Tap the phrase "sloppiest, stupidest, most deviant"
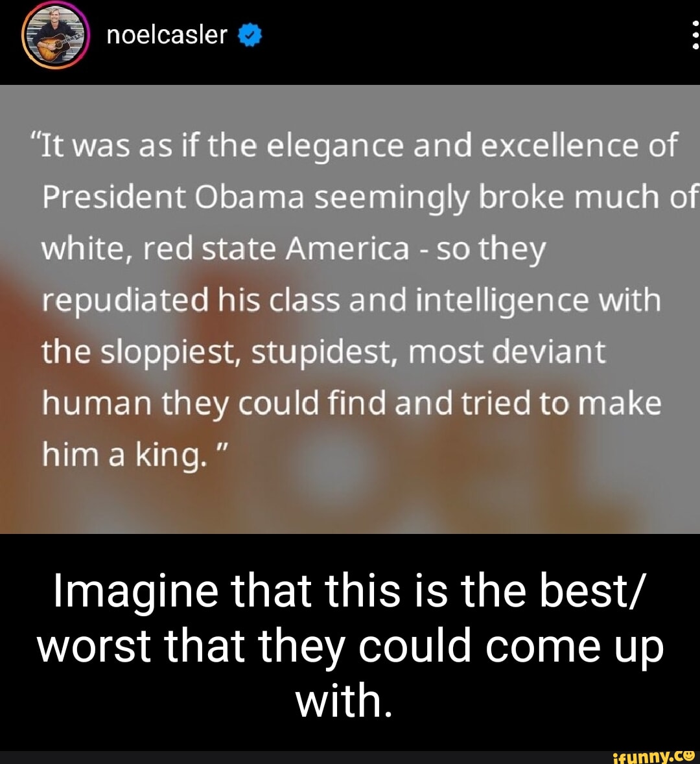This screenshot has height=764, width=700. click(354, 351)
